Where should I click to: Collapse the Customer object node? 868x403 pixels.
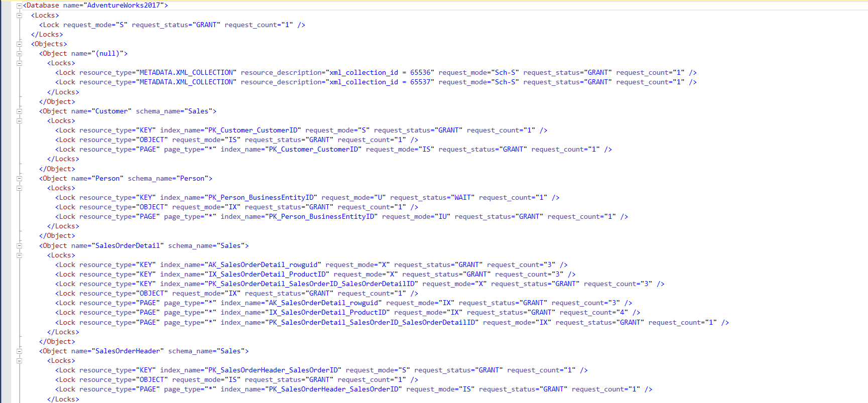coord(19,111)
